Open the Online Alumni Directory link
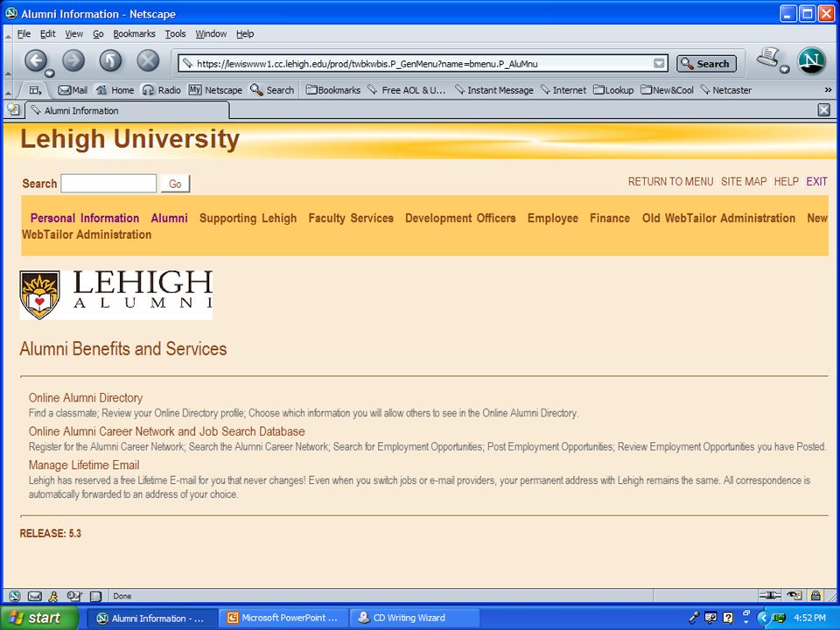The image size is (840, 630). (x=86, y=397)
